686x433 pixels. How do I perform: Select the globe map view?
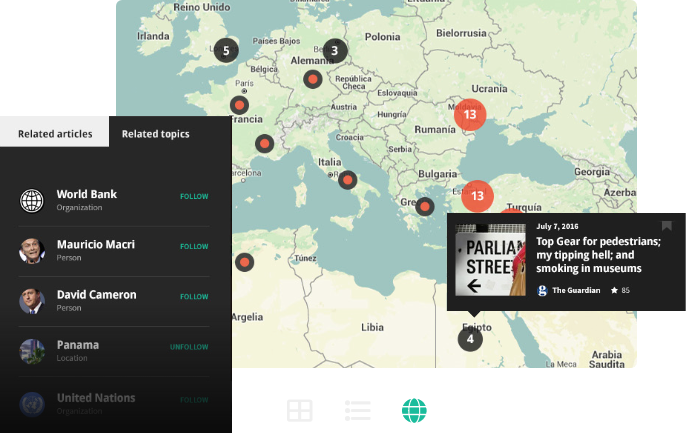(x=414, y=411)
